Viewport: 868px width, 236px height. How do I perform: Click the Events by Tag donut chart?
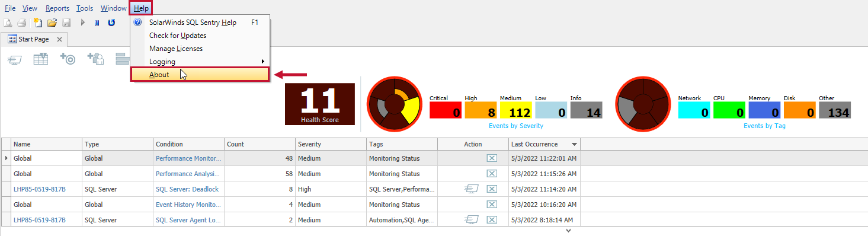(643, 104)
